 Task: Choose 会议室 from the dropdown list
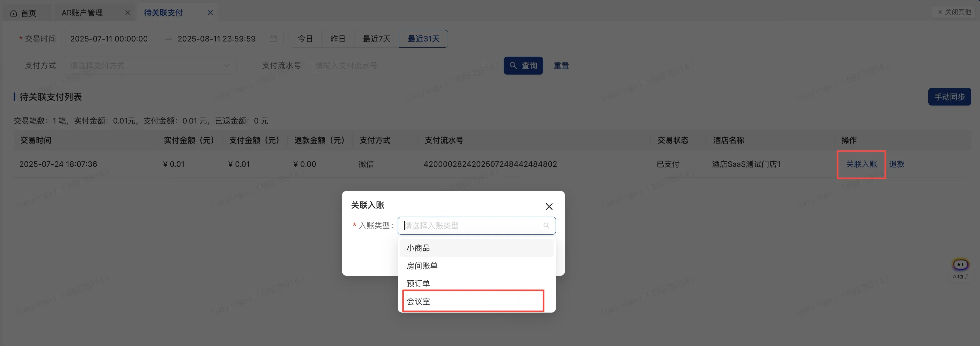click(476, 301)
